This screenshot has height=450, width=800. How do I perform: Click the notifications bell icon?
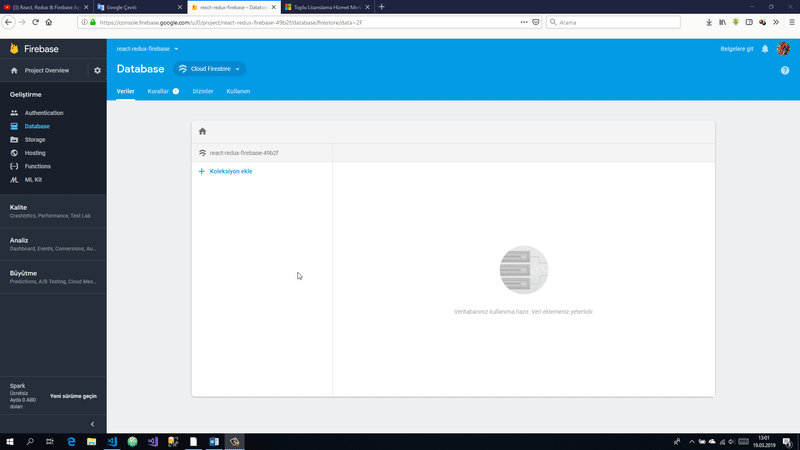(765, 49)
